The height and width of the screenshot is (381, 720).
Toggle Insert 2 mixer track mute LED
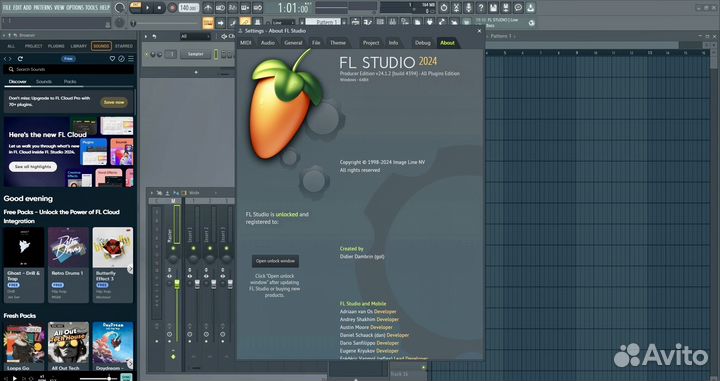point(210,248)
